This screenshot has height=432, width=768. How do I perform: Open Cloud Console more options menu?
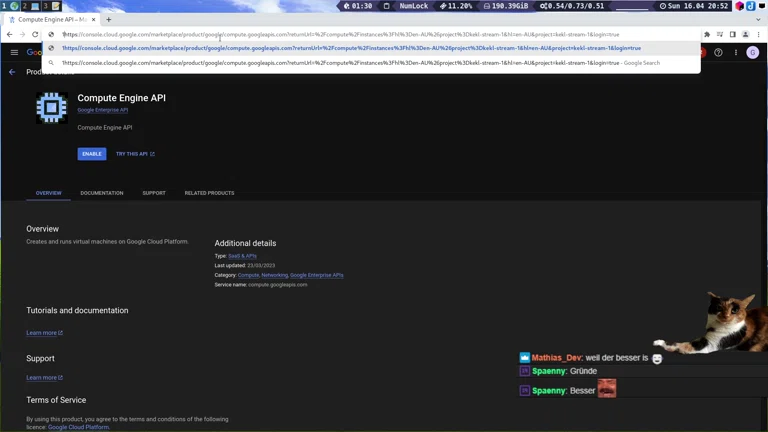tap(736, 52)
